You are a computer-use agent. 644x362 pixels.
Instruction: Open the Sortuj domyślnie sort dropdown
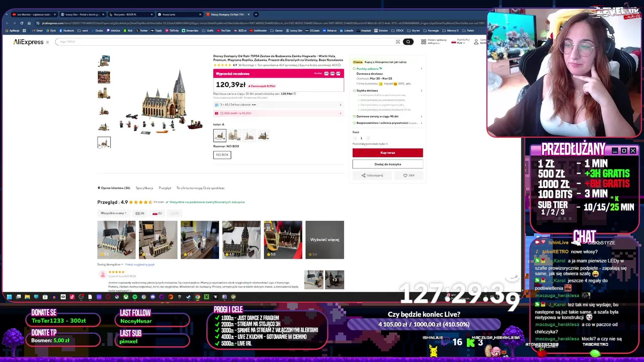110,264
